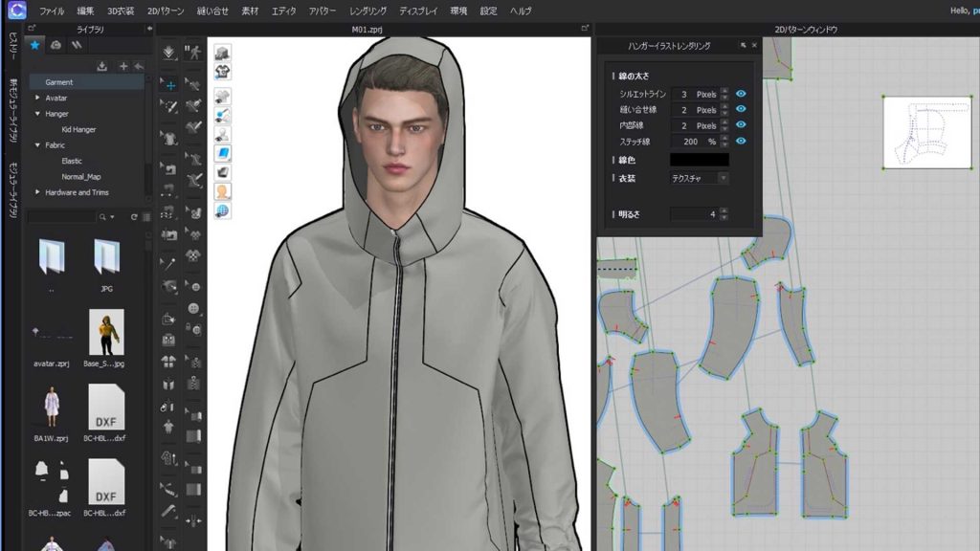The width and height of the screenshot is (980, 551).
Task: Click the add (+) icon in Library
Action: 122,66
